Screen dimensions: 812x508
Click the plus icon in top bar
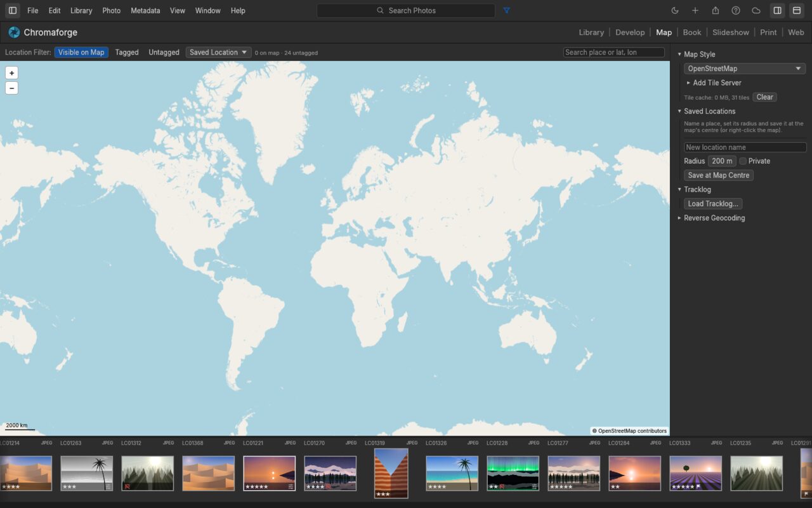(x=695, y=11)
